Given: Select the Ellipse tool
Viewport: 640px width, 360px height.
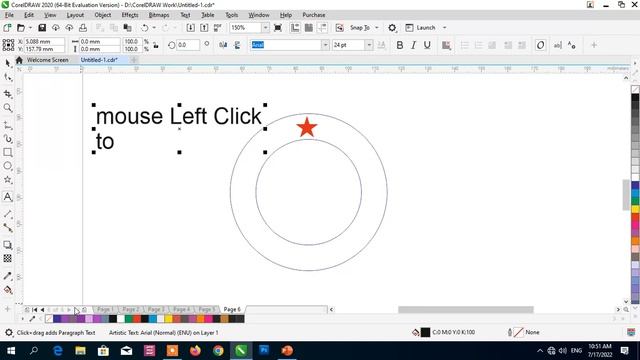Looking at the screenshot, I should pos(8,166).
